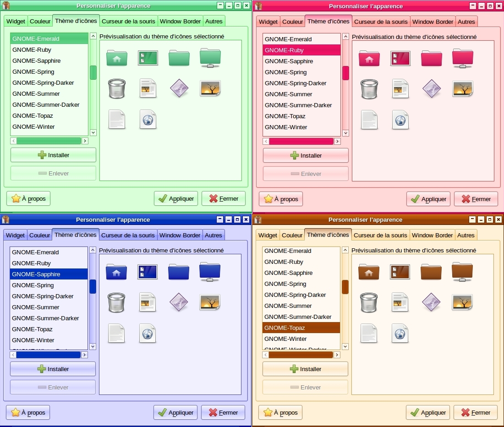Click the blue home folder icon in Sapphire window
504x427 pixels.
click(x=116, y=272)
